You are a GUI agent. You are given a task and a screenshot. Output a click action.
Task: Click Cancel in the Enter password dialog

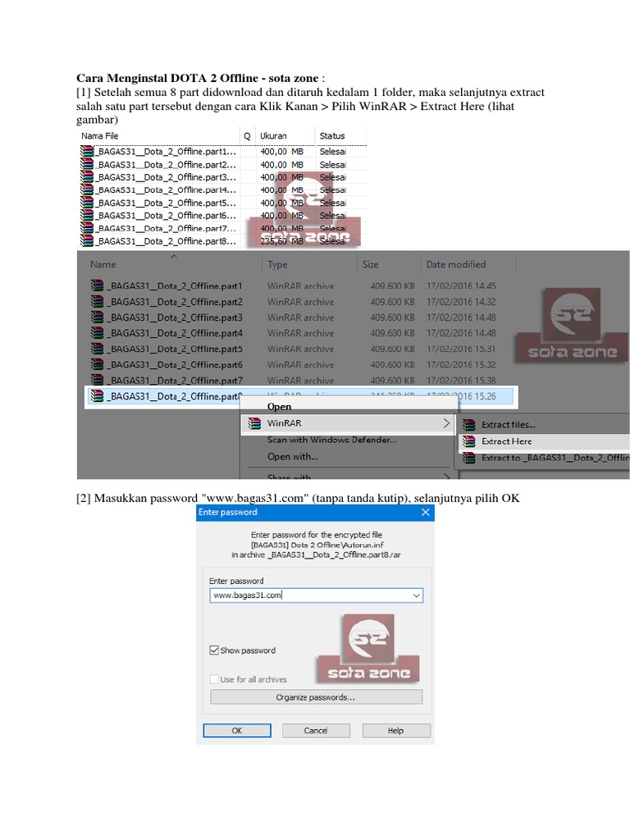click(x=316, y=731)
